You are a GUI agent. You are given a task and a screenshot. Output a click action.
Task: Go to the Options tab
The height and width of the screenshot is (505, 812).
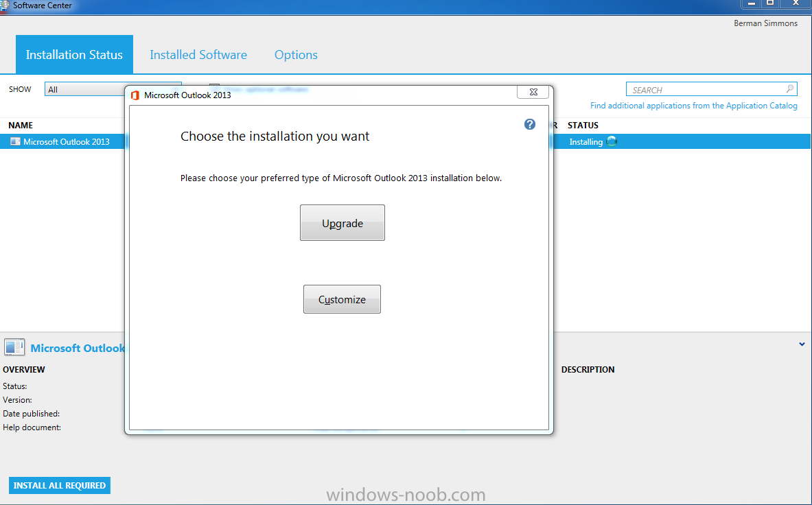pyautogui.click(x=296, y=55)
